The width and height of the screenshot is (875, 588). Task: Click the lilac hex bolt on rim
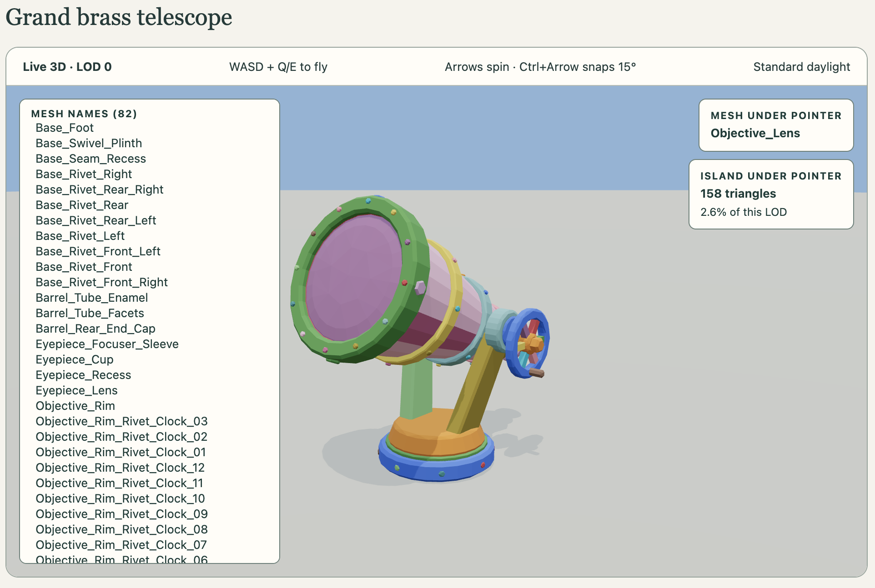421,288
